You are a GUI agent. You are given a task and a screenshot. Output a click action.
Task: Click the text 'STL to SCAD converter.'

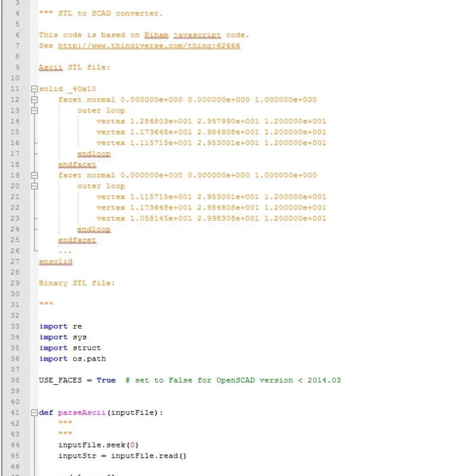(111, 13)
